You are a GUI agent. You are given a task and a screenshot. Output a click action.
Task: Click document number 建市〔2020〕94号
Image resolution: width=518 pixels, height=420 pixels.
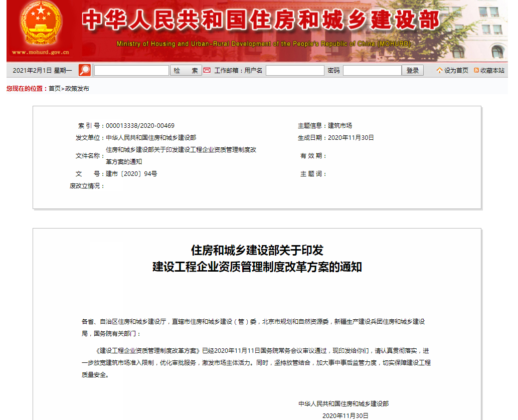[131, 174]
